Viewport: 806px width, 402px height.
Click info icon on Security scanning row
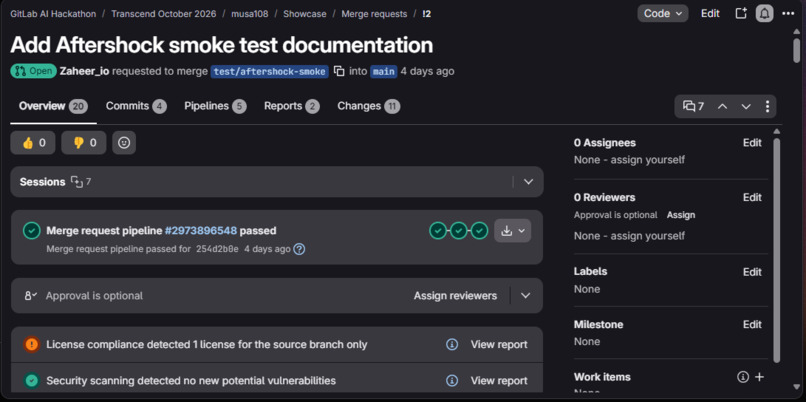pyautogui.click(x=452, y=380)
